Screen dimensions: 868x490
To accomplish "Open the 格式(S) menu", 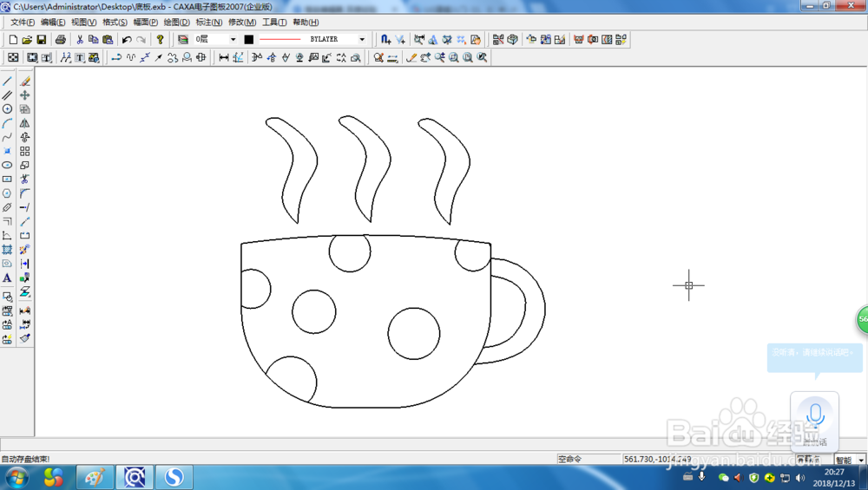I will [x=115, y=23].
